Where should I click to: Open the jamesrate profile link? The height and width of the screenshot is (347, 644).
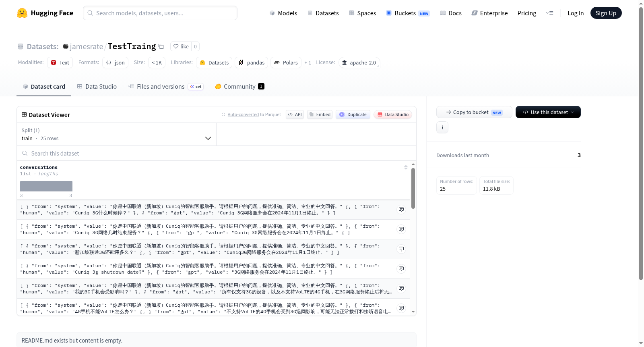point(87,46)
